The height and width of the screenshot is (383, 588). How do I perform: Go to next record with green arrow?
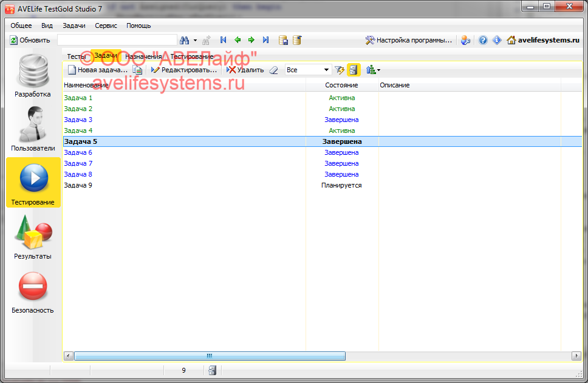pos(251,40)
